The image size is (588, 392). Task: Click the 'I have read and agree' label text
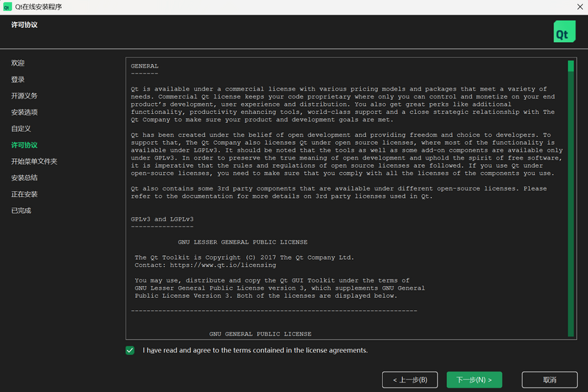tap(255, 350)
